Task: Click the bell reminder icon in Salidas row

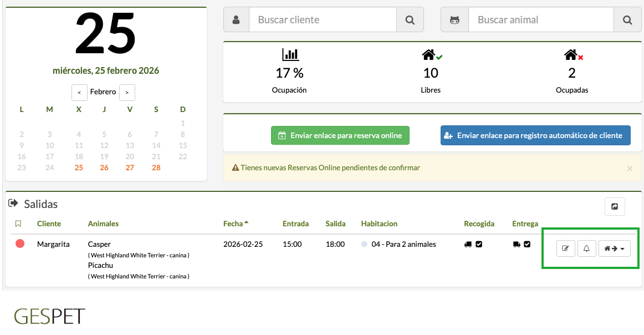Action: tap(587, 248)
